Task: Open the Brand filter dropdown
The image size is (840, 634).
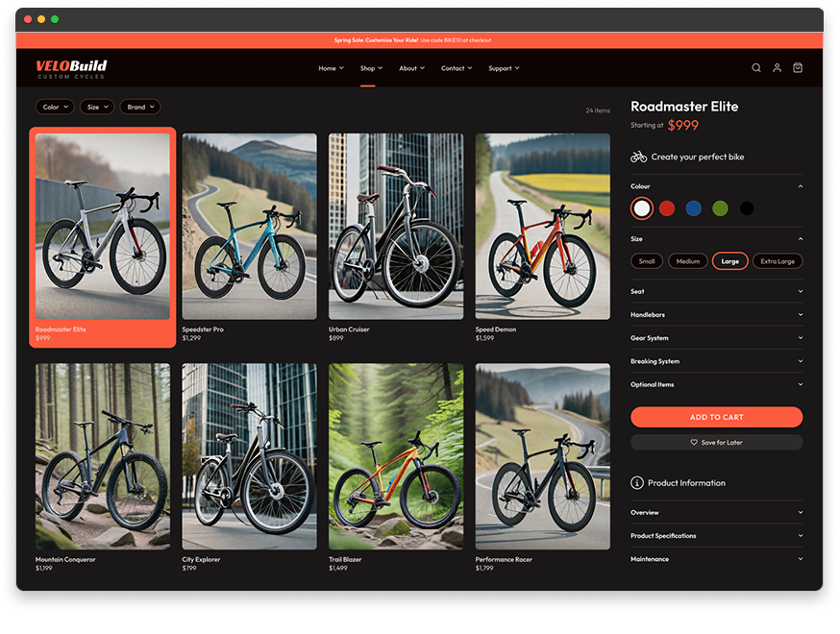Action: pyautogui.click(x=140, y=107)
